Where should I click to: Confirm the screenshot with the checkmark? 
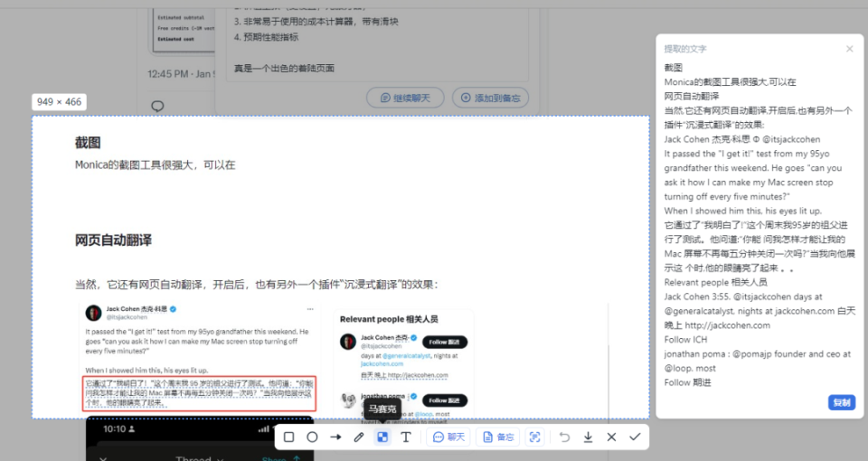click(x=635, y=437)
